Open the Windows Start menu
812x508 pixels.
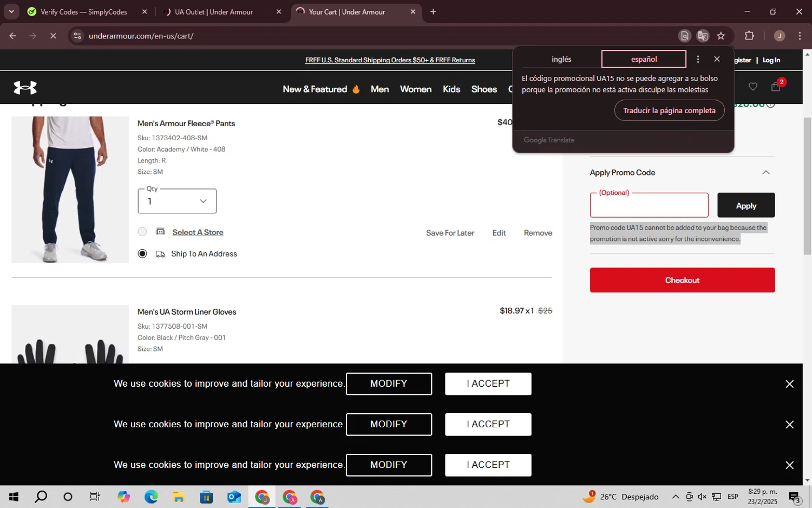pos(14,497)
